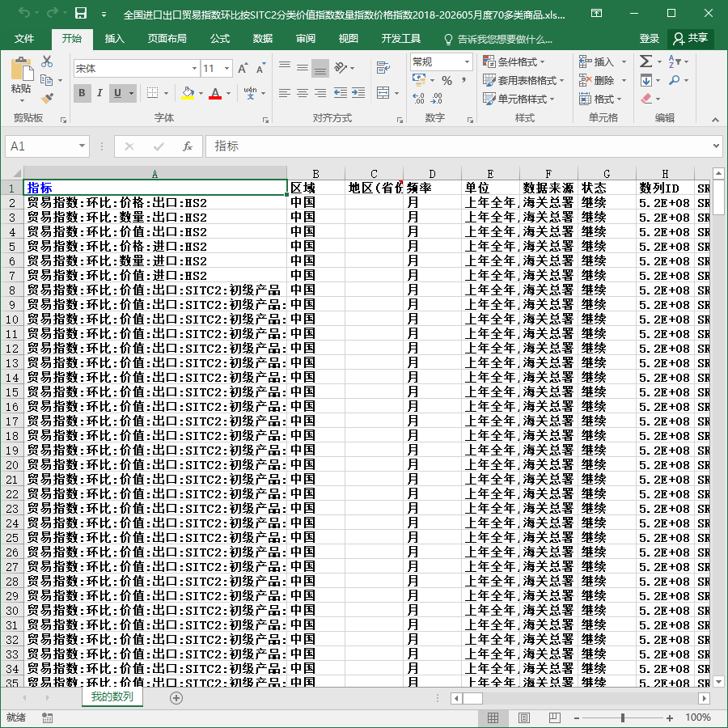Click the Increase Decimal icon
This screenshot has height=728, width=728.
click(418, 99)
